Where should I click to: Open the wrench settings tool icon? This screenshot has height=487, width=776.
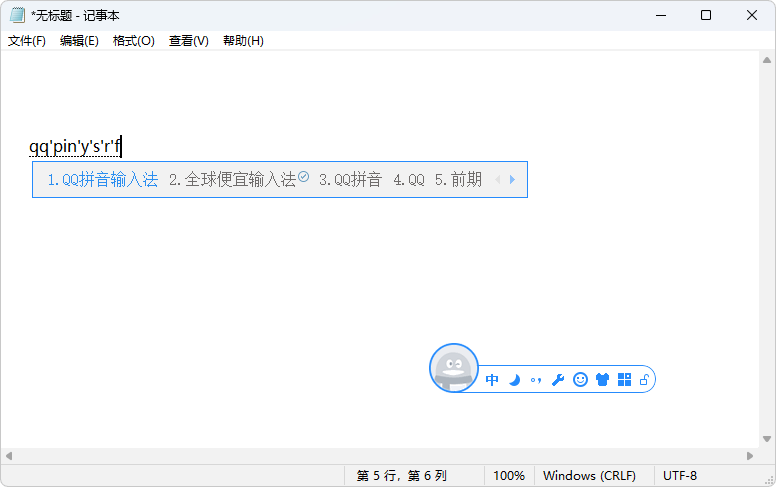pos(558,380)
